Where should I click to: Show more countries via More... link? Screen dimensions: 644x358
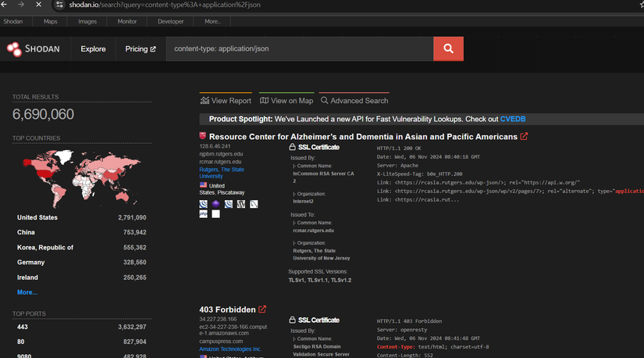tap(27, 292)
